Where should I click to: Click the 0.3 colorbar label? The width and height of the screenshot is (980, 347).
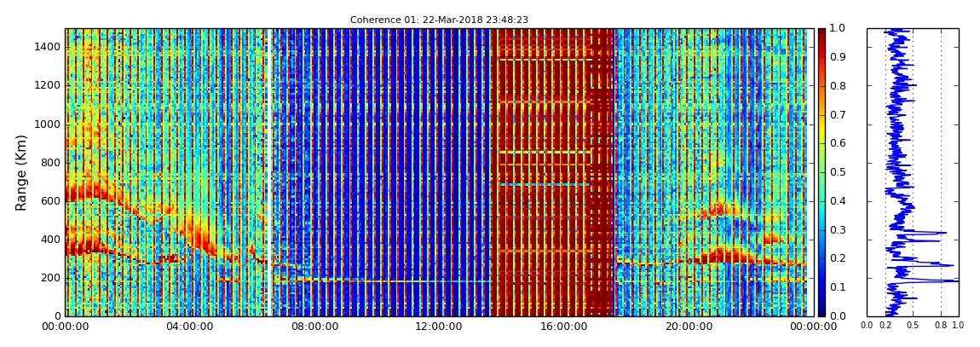tap(836, 230)
